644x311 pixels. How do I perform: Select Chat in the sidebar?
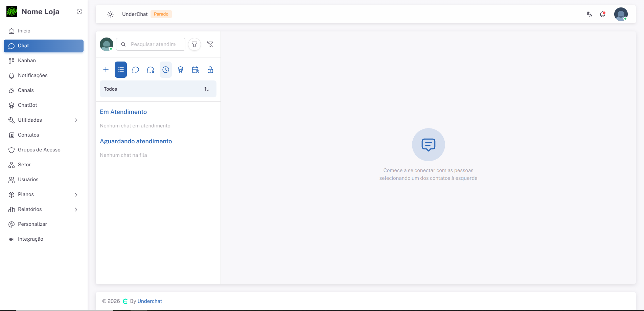[44, 46]
